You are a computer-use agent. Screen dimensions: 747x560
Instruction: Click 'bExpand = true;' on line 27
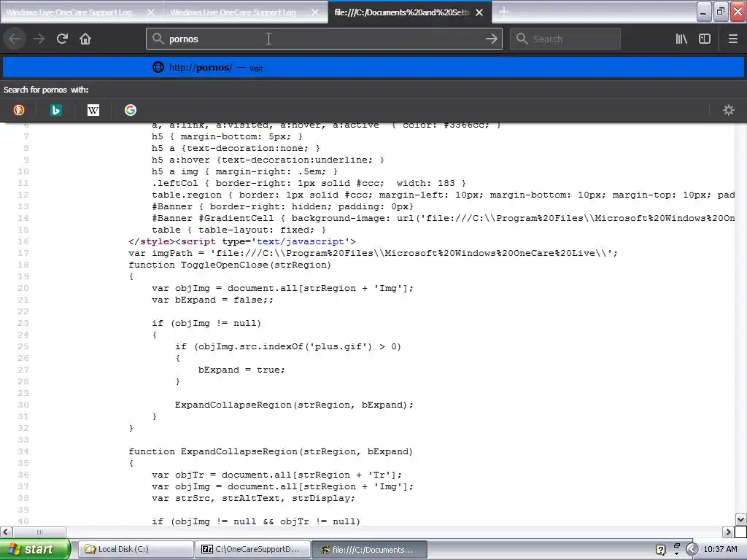tap(241, 370)
